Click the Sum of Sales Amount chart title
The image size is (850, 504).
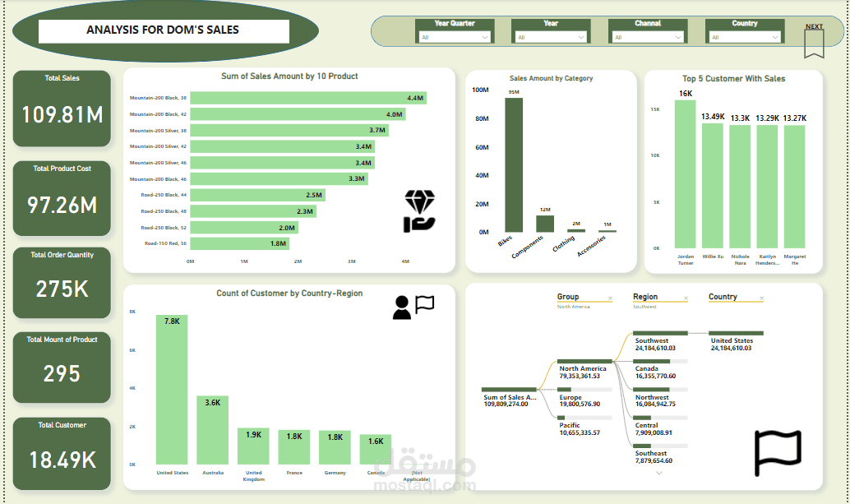coord(289,76)
